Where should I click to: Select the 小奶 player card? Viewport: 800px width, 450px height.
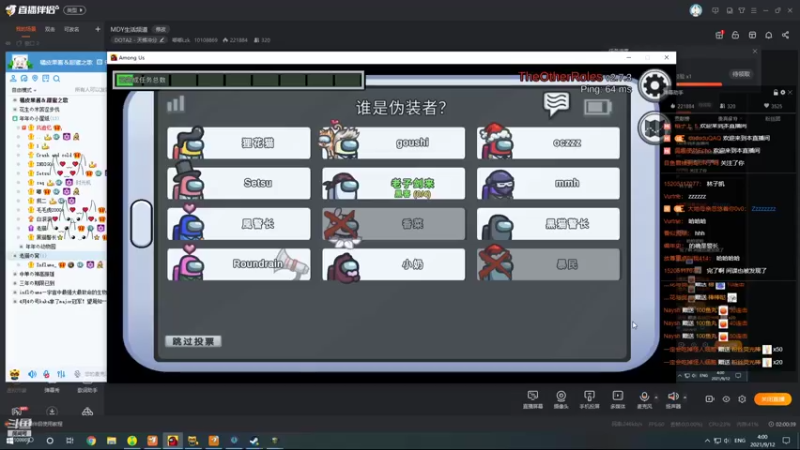393,264
